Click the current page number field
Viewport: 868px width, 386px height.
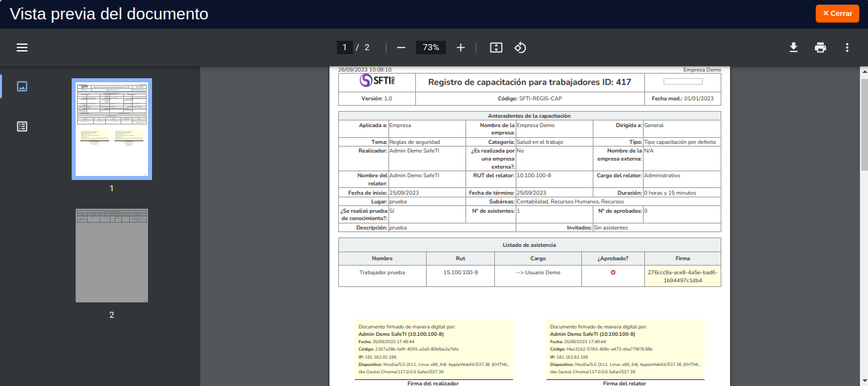(345, 47)
